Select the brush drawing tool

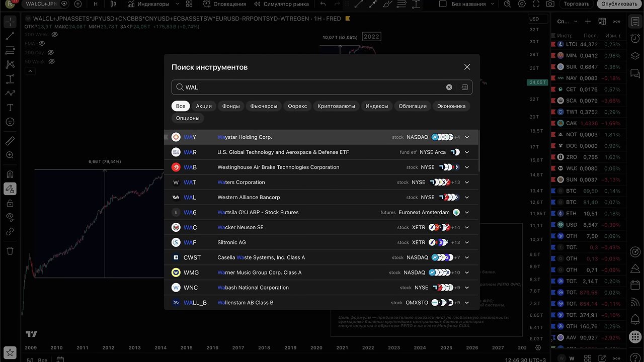click(x=10, y=94)
